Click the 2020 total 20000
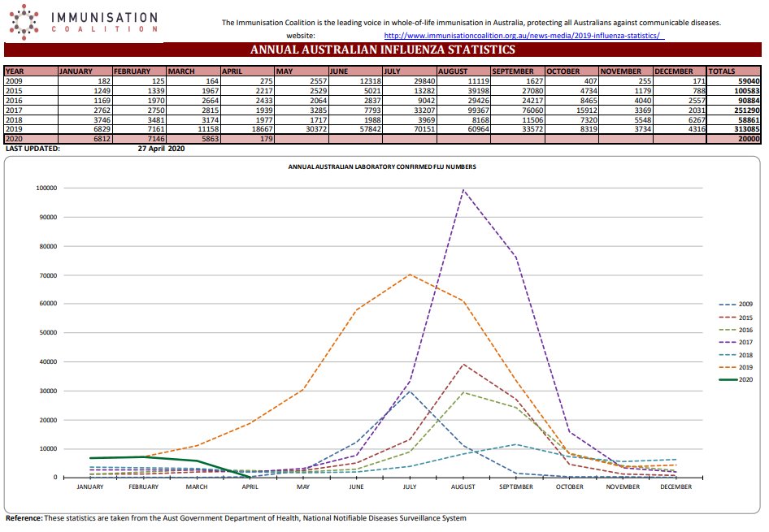Viewport: 769px width, 532px height. point(734,139)
